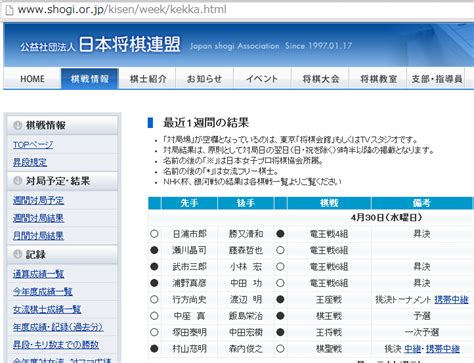Open 携帯中継 link in 棋聖戦 row
This screenshot has width=474, height=363.
pyautogui.click(x=443, y=349)
